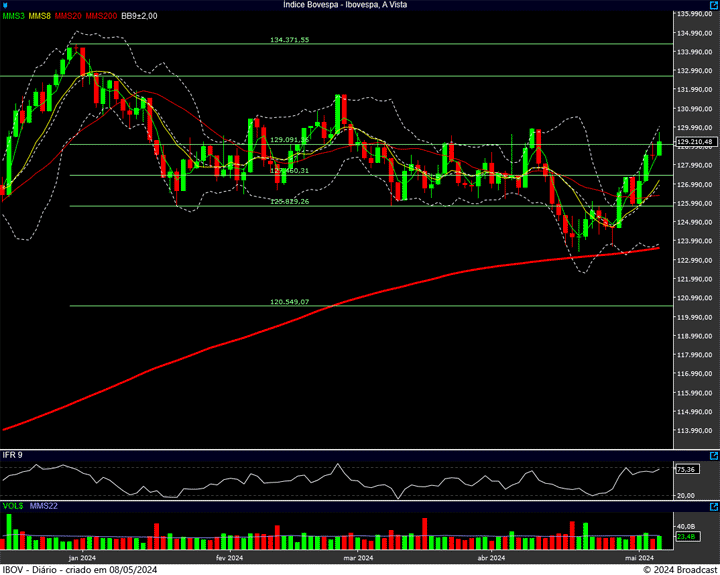Click the blue icon on the IFR 9 panel

pos(714,455)
